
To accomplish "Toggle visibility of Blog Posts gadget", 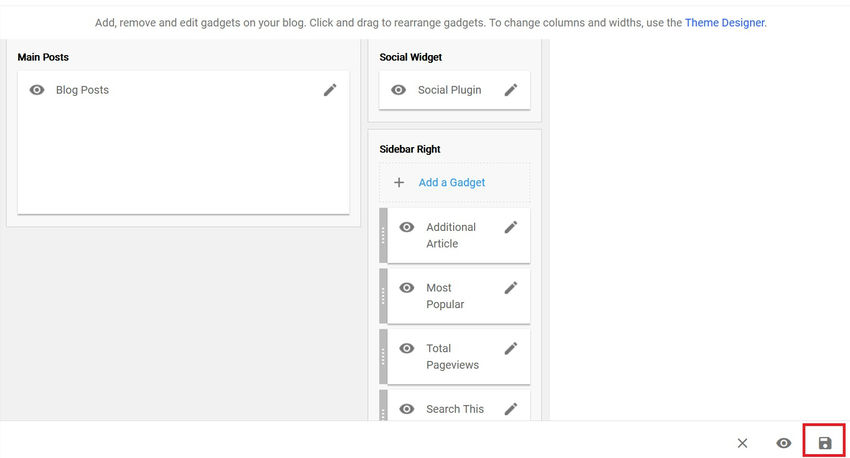I will (x=37, y=90).
